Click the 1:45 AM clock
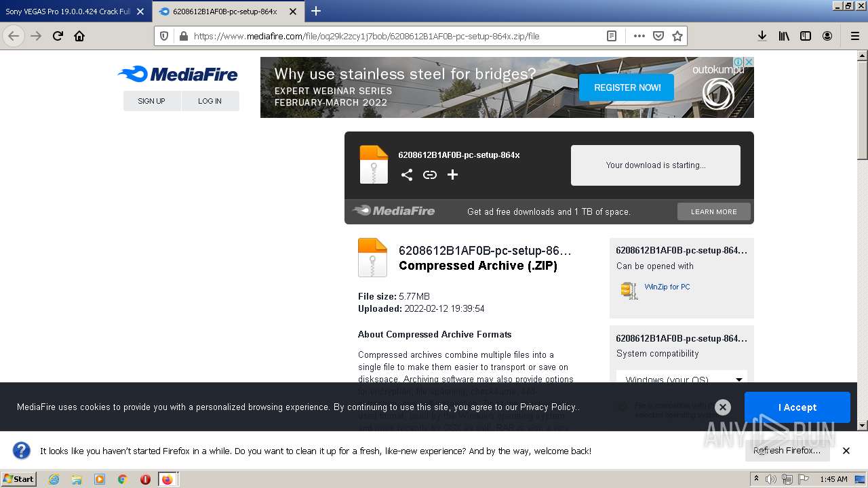The width and height of the screenshot is (868, 488). tap(833, 479)
